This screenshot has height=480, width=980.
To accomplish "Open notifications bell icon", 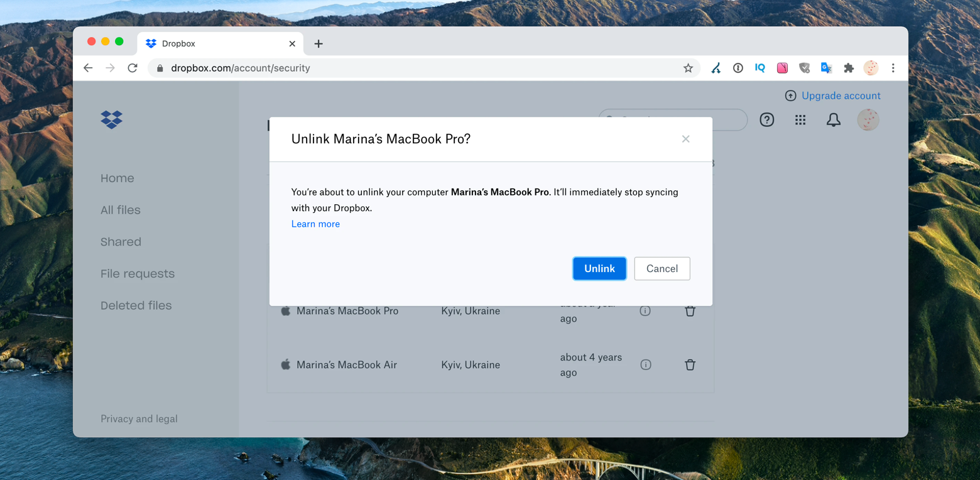I will point(834,119).
